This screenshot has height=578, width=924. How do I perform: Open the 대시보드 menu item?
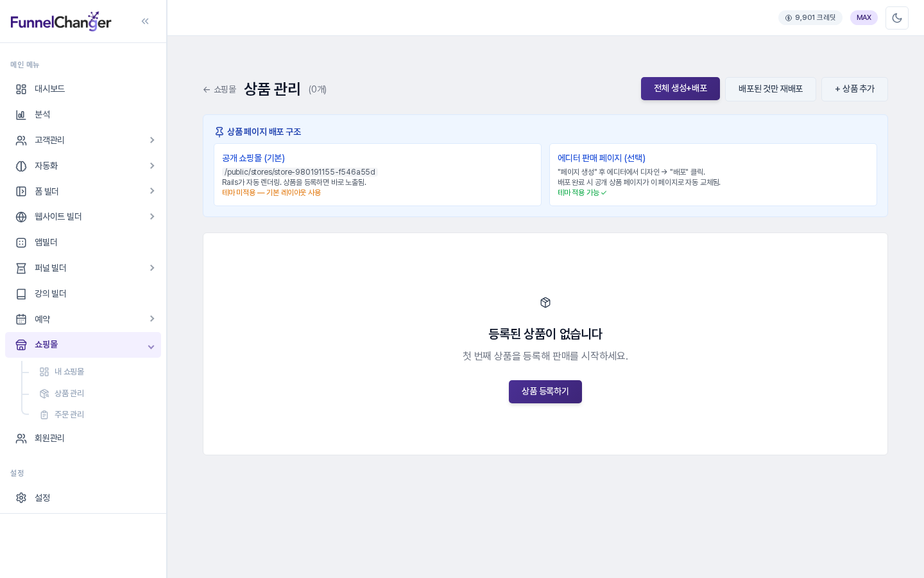(x=83, y=89)
